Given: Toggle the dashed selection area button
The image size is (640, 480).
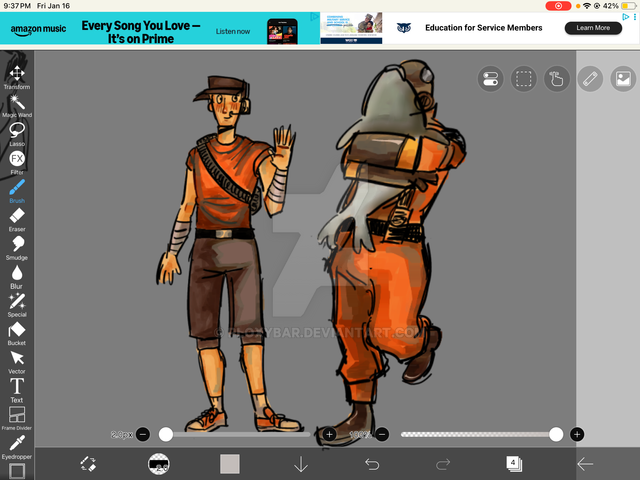Looking at the screenshot, I should [523, 79].
